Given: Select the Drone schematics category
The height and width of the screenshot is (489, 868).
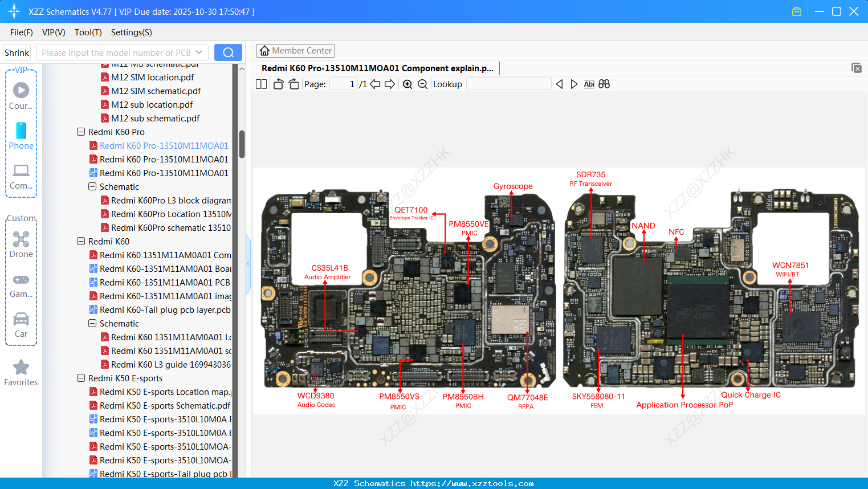Looking at the screenshot, I should pyautogui.click(x=21, y=244).
